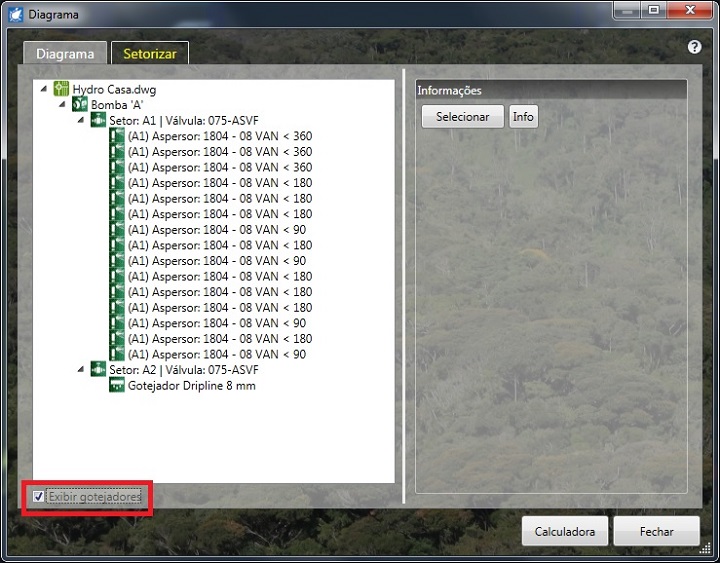Select the Setor A2 valve icon
The width and height of the screenshot is (720, 563).
pyautogui.click(x=98, y=370)
